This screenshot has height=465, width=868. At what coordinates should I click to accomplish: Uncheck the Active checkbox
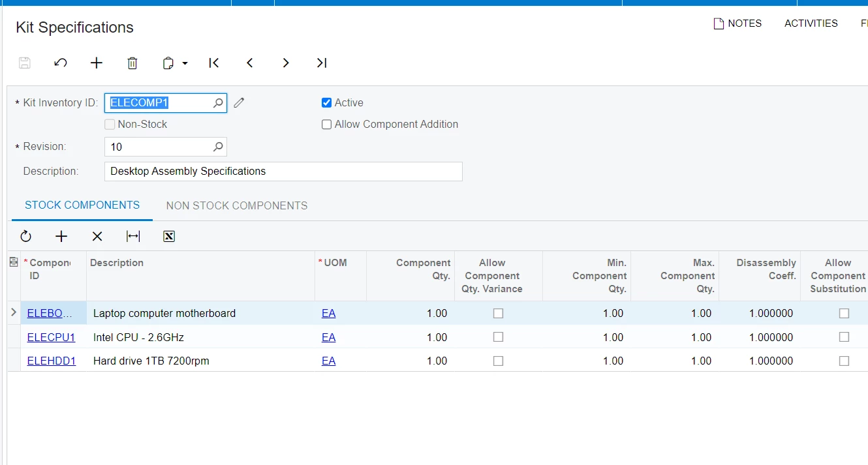click(326, 102)
